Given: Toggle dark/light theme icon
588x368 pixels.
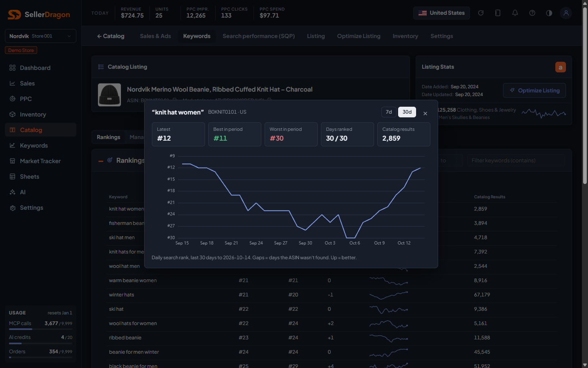Looking at the screenshot, I should (x=549, y=13).
